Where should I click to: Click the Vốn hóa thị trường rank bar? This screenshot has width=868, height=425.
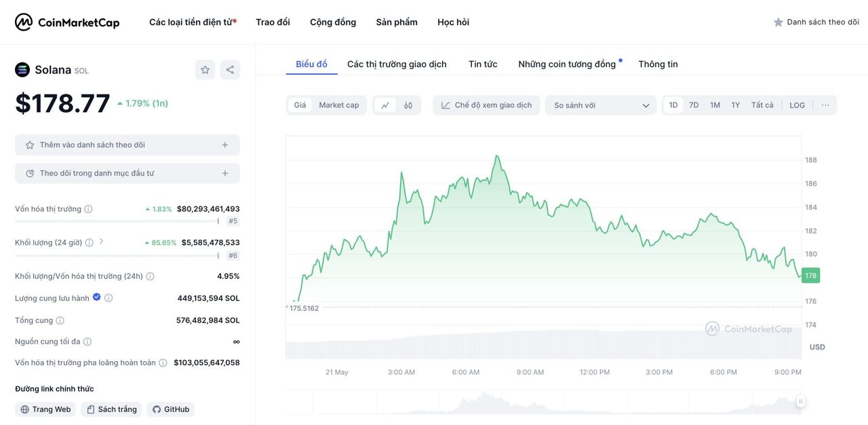tap(117, 221)
